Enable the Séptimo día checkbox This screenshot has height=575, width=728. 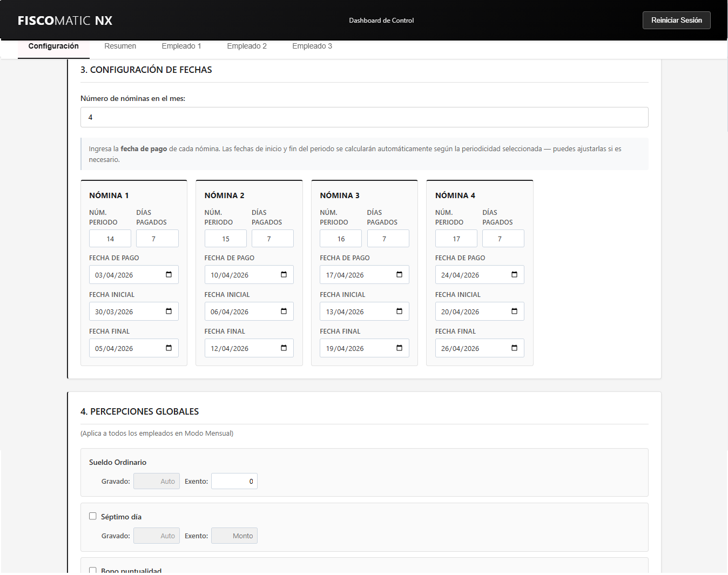point(93,516)
